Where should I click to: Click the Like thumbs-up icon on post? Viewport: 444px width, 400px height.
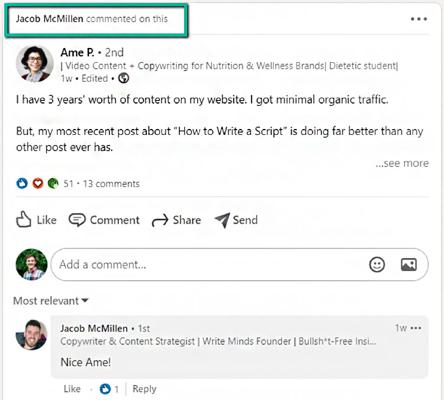[24, 220]
